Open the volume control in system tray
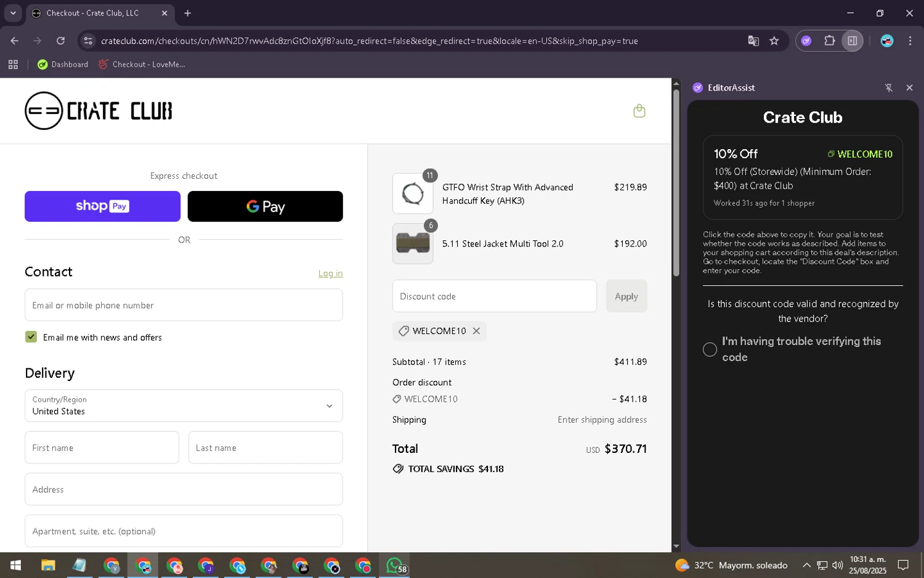Screen dimensions: 924x578 [838, 565]
